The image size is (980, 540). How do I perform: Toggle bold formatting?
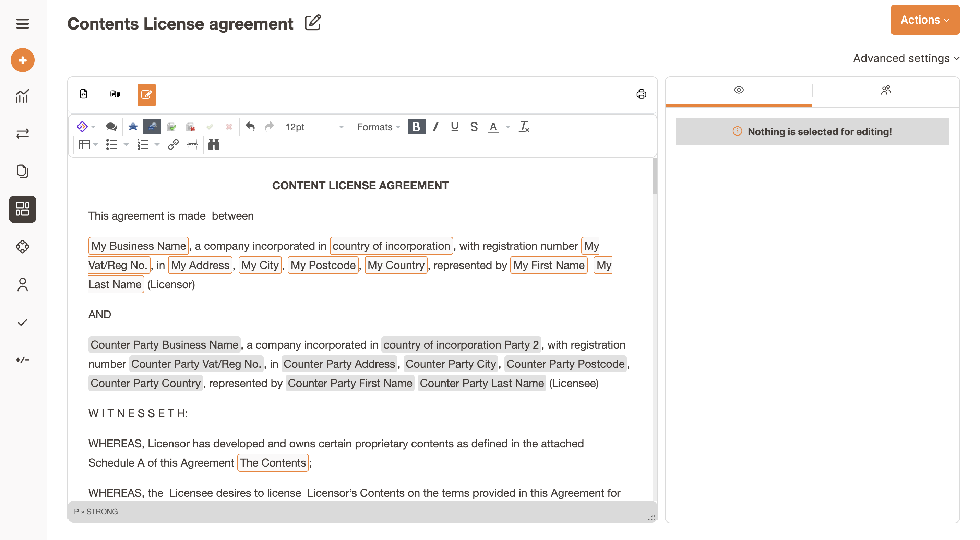[x=416, y=127]
